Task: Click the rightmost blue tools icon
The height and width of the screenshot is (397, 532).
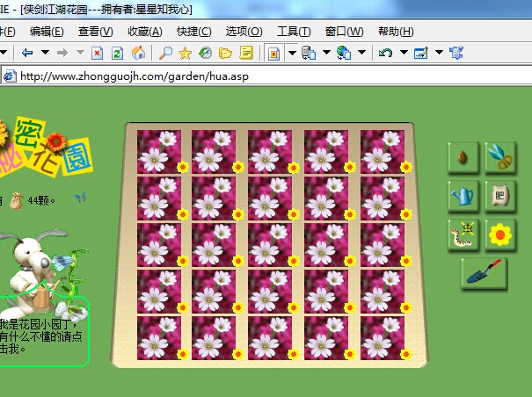Action: tap(456, 53)
